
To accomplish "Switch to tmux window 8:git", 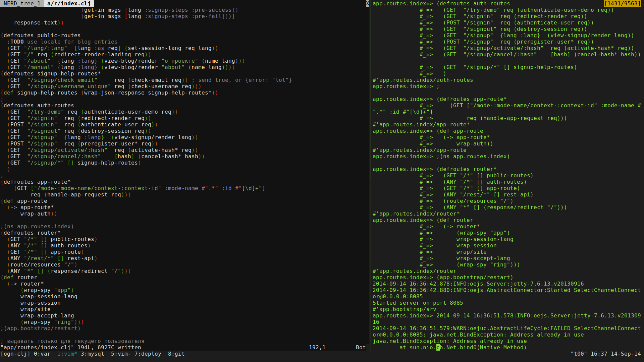I will (x=176, y=354).
